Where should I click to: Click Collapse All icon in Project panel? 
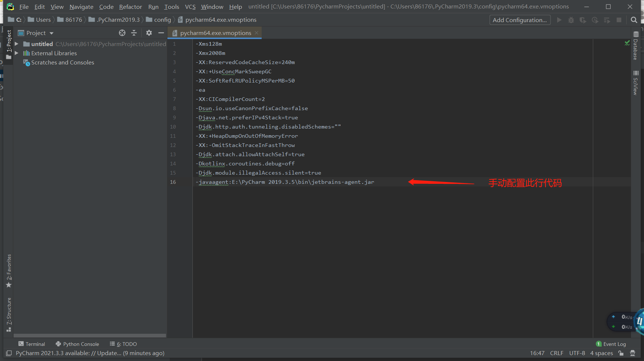[134, 33]
